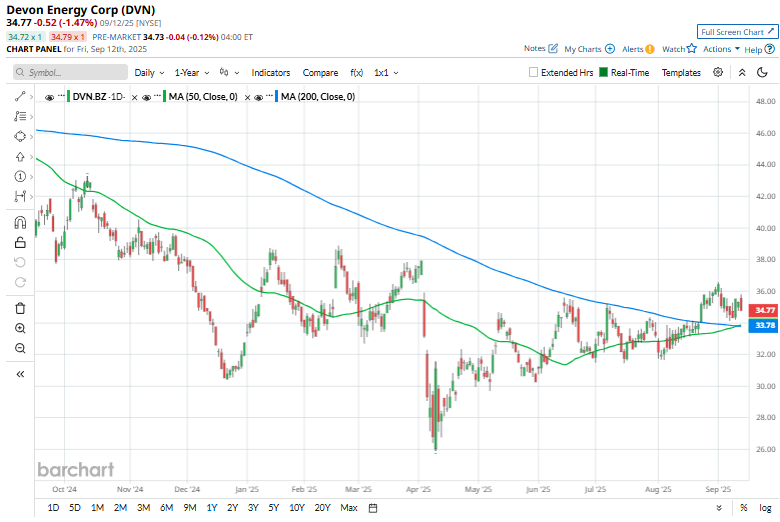Viewport: 780px width, 522px height.
Task: Open the Full Screen Chart button
Action: coord(737,32)
